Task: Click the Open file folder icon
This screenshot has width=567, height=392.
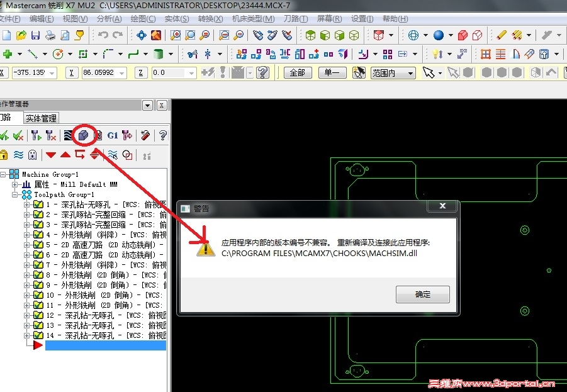Action: pyautogui.click(x=21, y=35)
